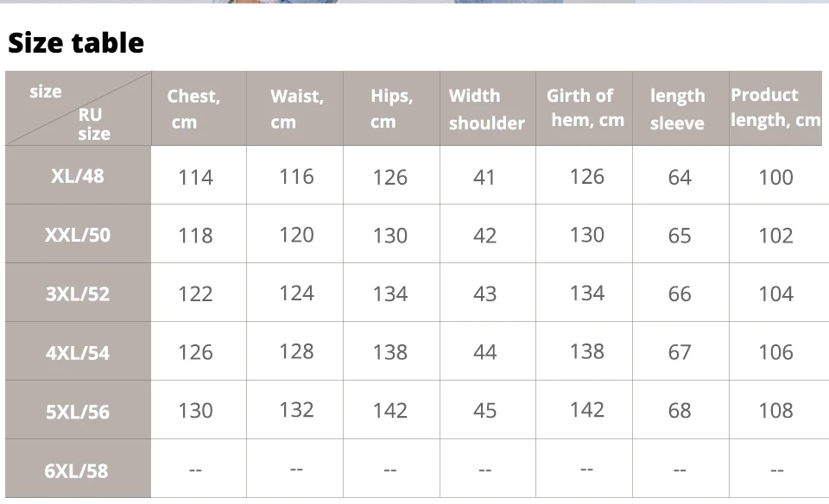Click the Waist, cm column header
The image size is (829, 504).
pyautogui.click(x=296, y=109)
